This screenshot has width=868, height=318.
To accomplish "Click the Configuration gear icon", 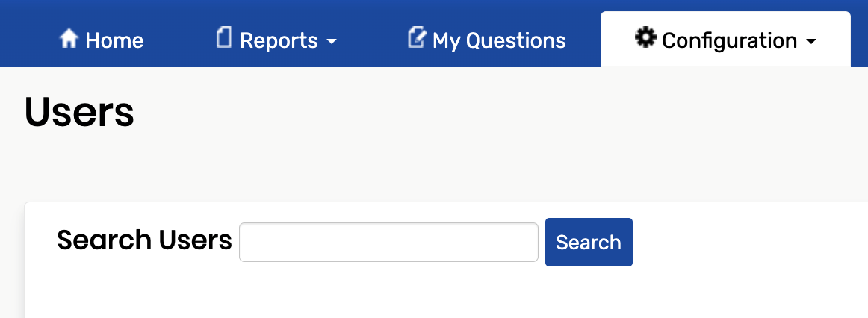I will tap(644, 37).
